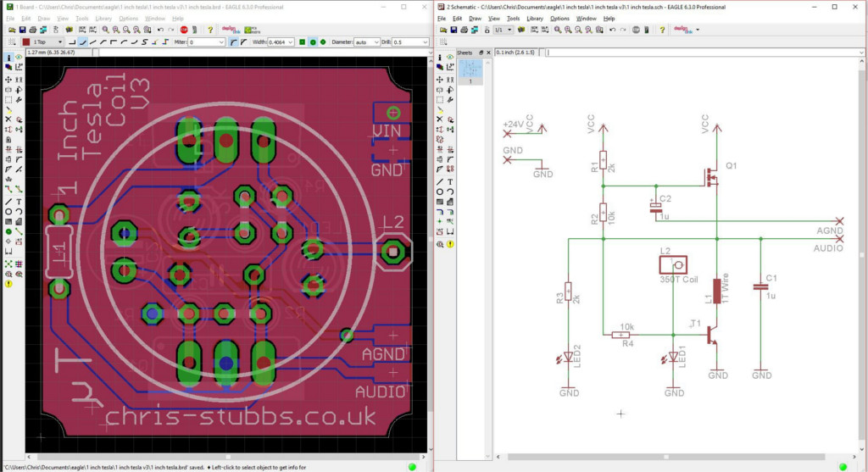Open Library menu in Board window
868x472 pixels.
tap(103, 18)
